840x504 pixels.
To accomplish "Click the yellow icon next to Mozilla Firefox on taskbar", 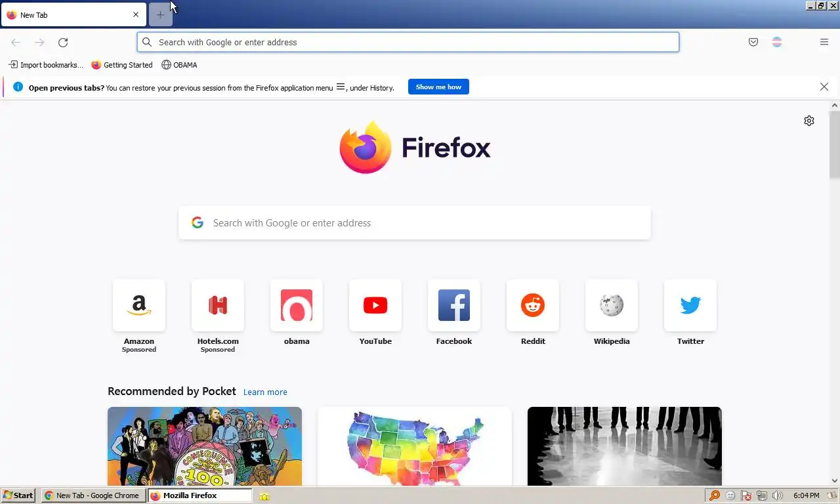I will (x=264, y=496).
